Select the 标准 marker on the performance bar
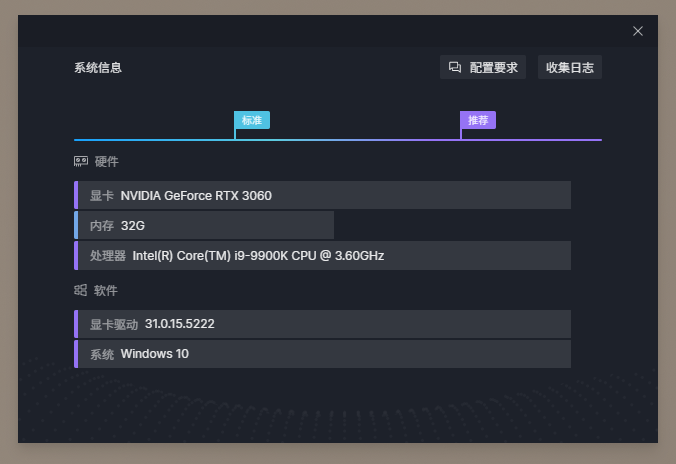The image size is (676, 464). click(252, 120)
